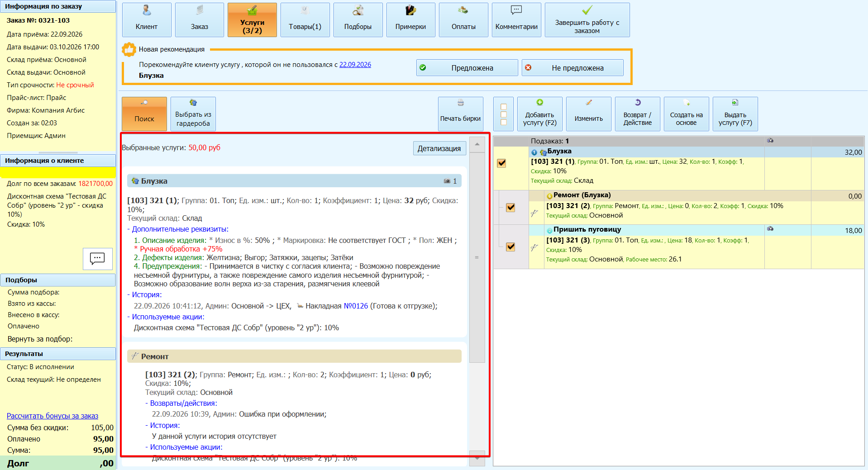Click the Поиск search button

(144, 114)
